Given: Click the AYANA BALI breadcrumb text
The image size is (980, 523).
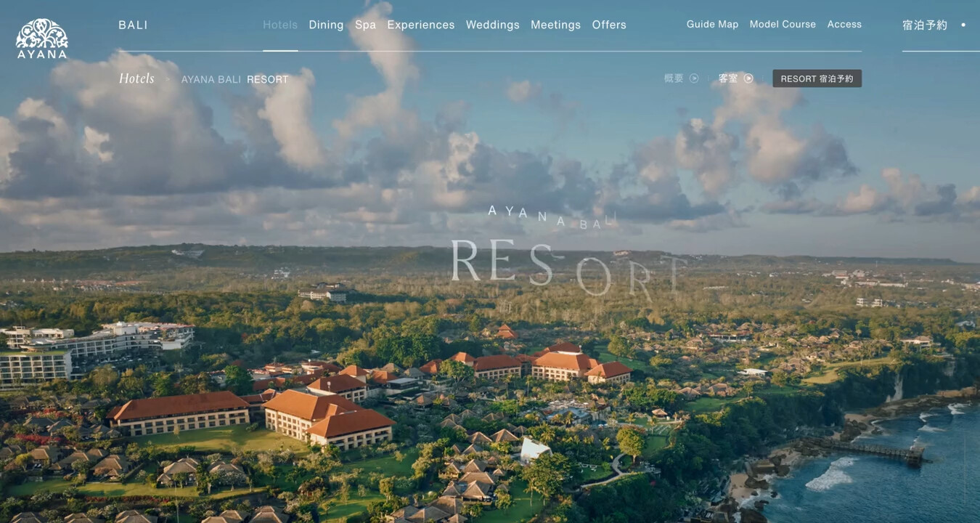Looking at the screenshot, I should (x=211, y=79).
